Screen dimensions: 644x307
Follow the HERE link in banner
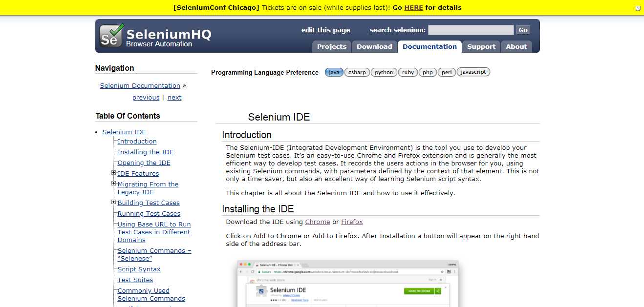pyautogui.click(x=413, y=7)
